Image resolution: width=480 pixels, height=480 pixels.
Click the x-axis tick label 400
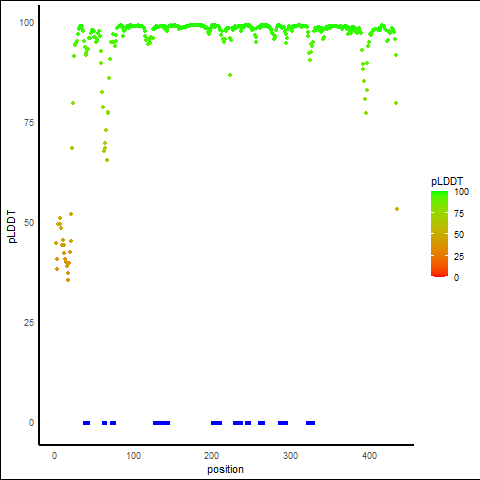[369, 456]
